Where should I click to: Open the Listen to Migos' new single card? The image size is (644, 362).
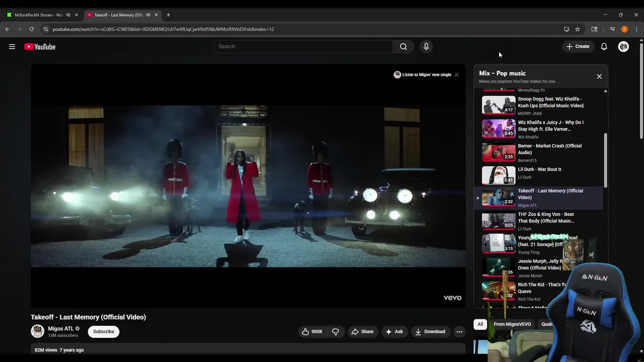click(x=423, y=75)
